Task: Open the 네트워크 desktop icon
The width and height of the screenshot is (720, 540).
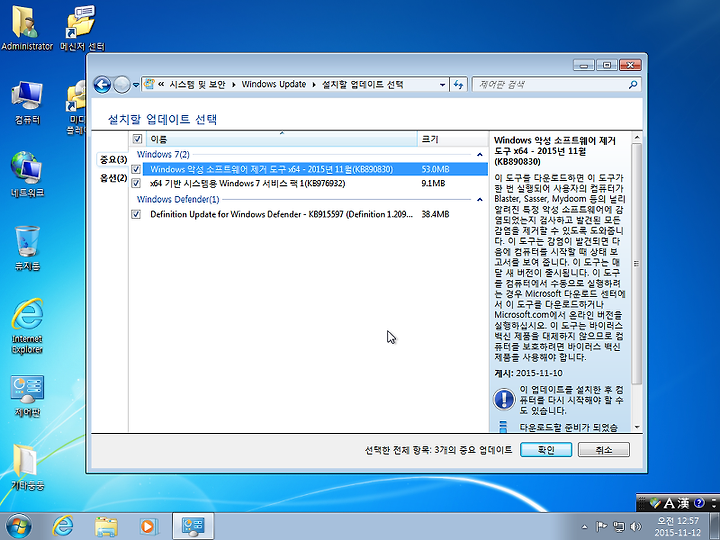Action: click(27, 174)
